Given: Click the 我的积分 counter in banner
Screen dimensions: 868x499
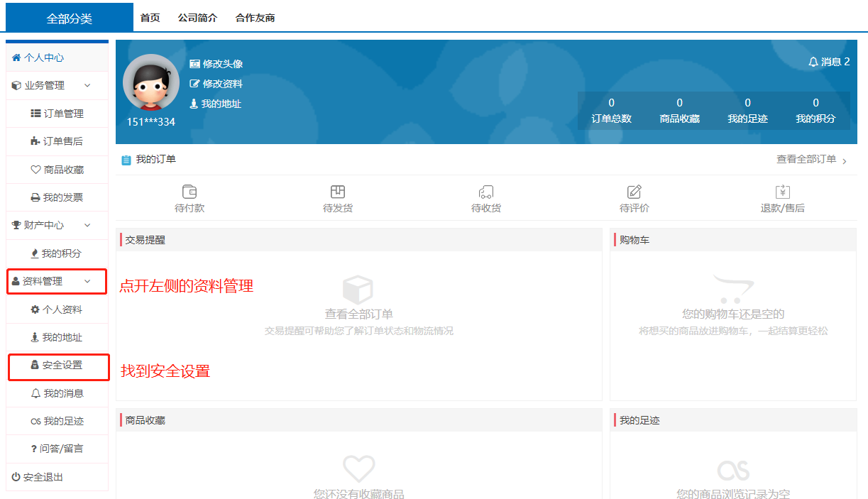Looking at the screenshot, I should coord(816,111).
